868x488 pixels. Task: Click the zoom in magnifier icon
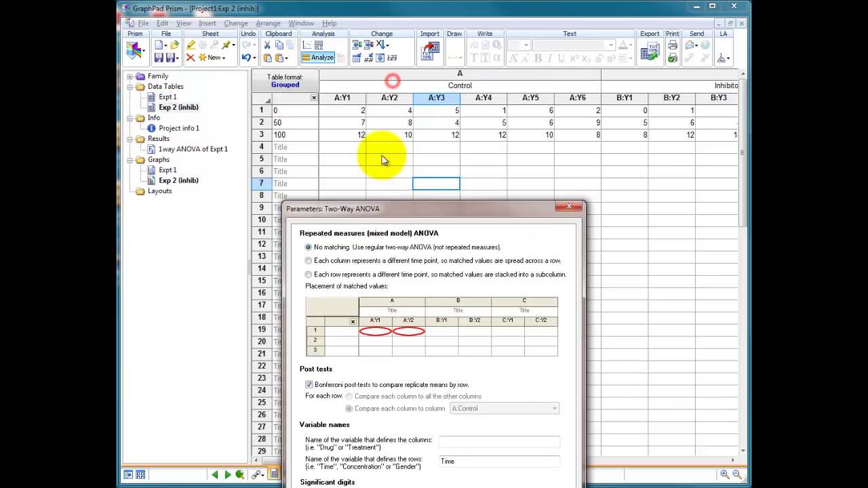(x=725, y=474)
